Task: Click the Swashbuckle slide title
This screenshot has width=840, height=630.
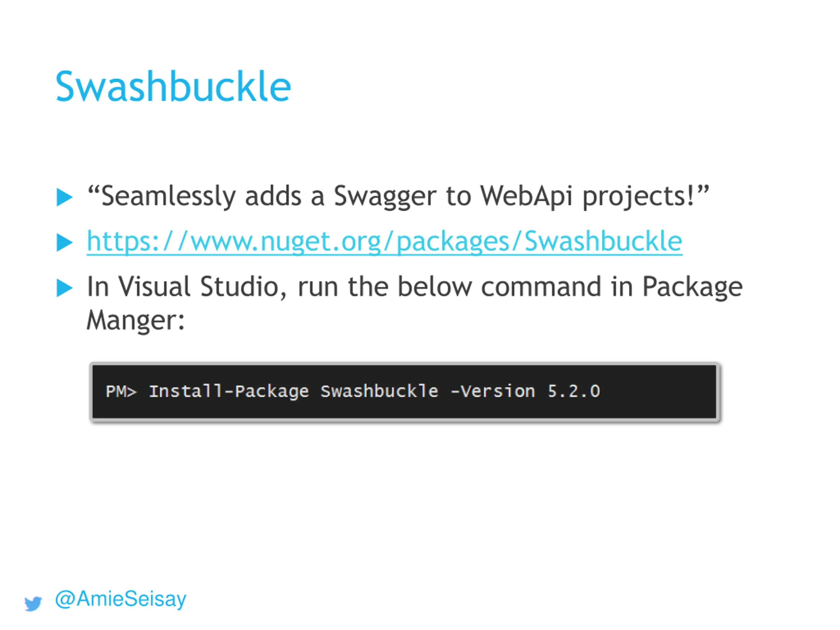Action: tap(173, 87)
